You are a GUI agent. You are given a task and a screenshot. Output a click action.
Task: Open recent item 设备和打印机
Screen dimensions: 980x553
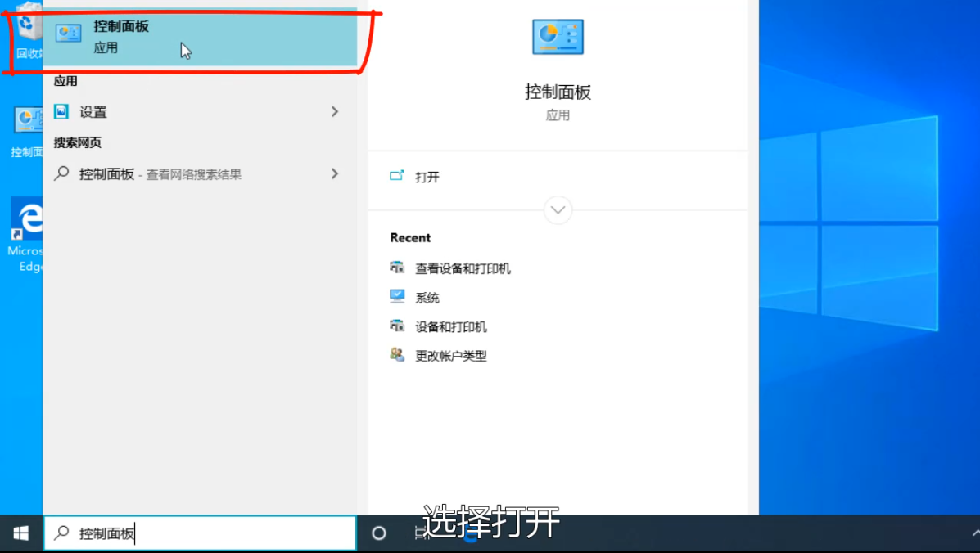pyautogui.click(x=450, y=327)
